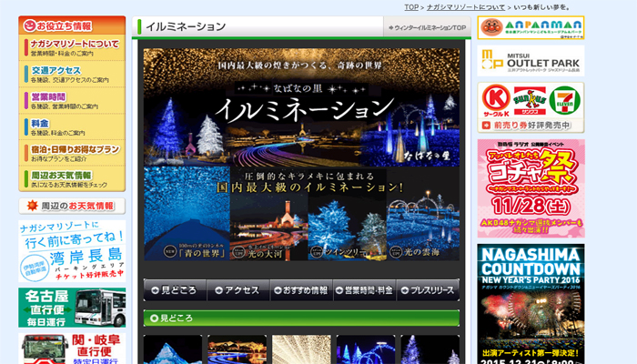Open 宿泊・日帰りお得なプラン sidebar item
Image resolution: width=637 pixels, height=364 pixels.
[72, 153]
